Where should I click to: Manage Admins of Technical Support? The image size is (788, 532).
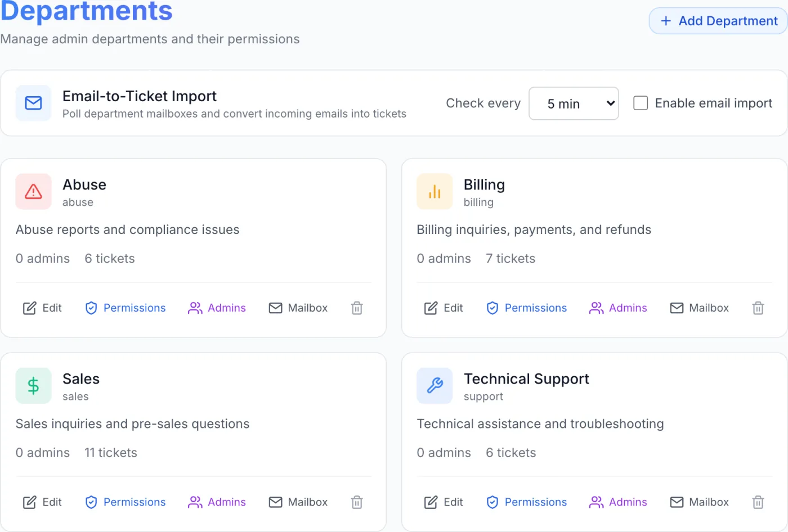click(618, 502)
